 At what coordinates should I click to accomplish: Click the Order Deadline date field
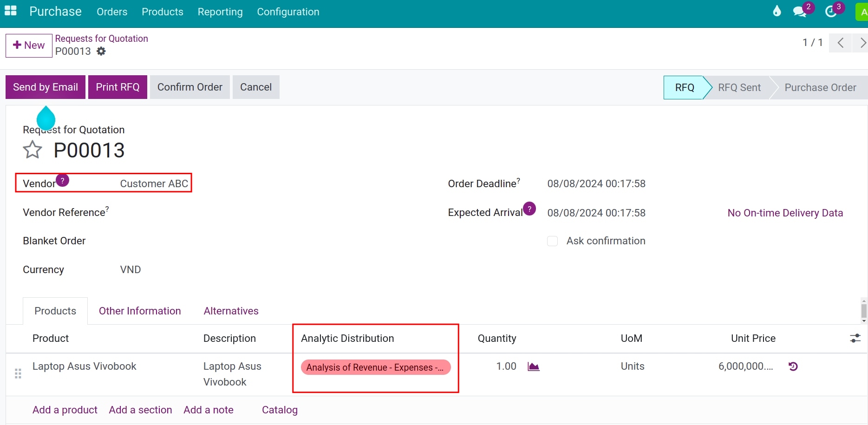pos(596,183)
